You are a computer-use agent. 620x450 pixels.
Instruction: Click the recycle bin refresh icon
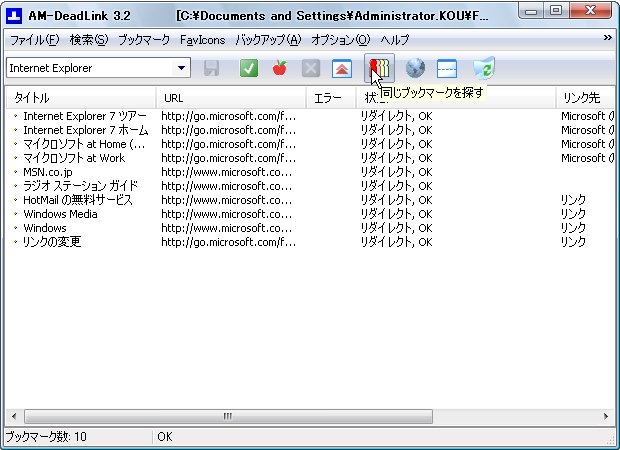(484, 68)
